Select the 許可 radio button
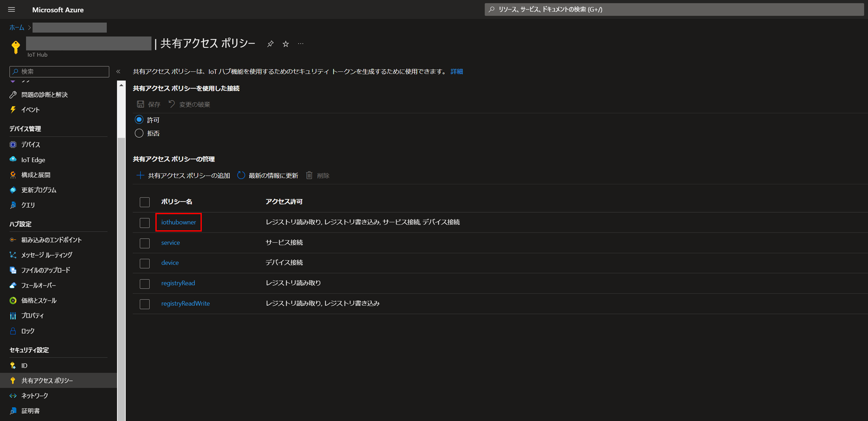This screenshot has width=868, height=421. pyautogui.click(x=139, y=119)
